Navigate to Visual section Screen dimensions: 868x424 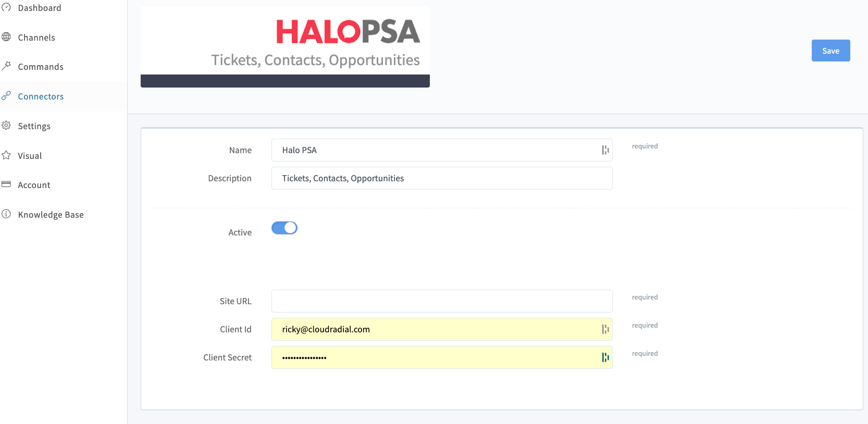[x=30, y=156]
